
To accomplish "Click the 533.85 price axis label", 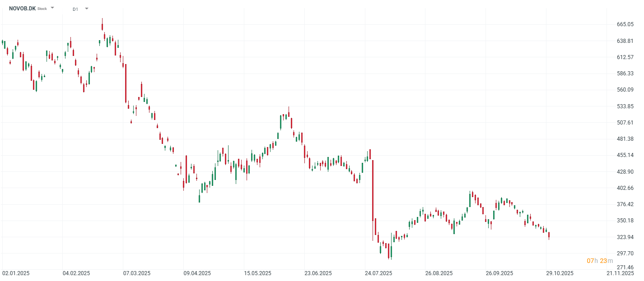I will pyautogui.click(x=625, y=106).
